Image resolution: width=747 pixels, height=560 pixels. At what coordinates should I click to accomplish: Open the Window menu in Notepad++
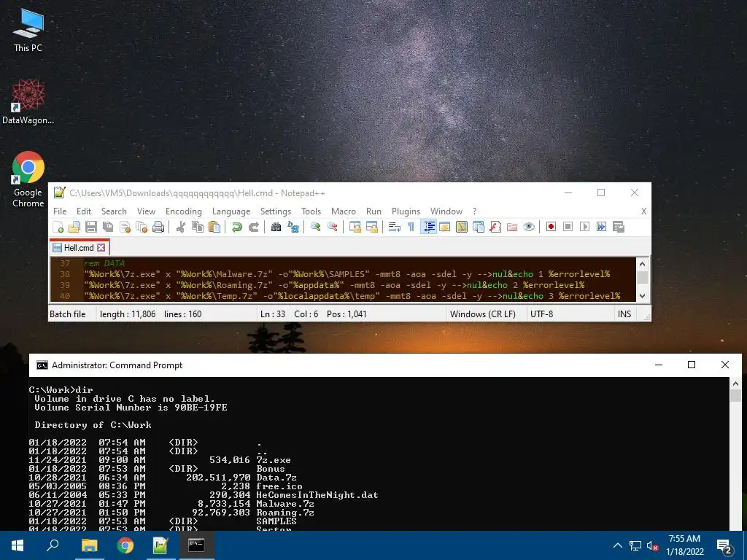(446, 211)
